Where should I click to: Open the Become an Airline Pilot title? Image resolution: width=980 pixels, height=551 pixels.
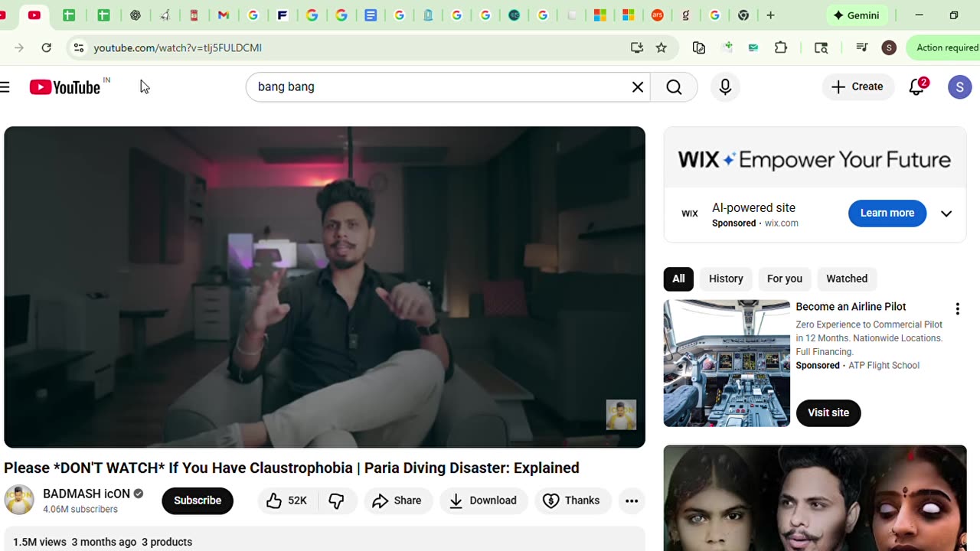pyautogui.click(x=851, y=307)
